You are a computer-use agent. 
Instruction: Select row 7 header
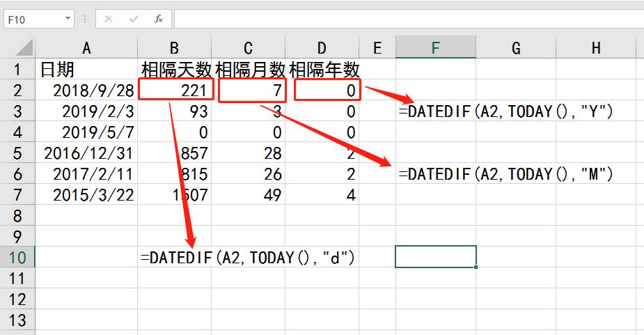17,195
